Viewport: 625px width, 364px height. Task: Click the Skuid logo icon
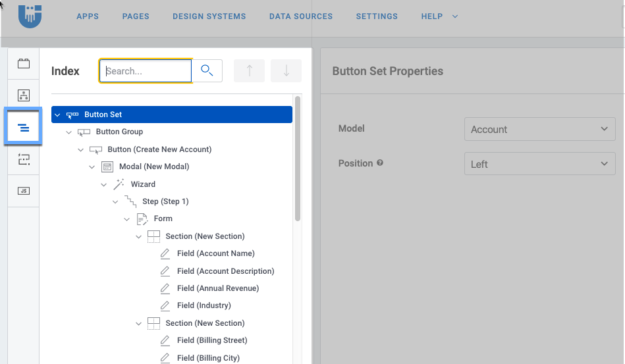[x=30, y=16]
